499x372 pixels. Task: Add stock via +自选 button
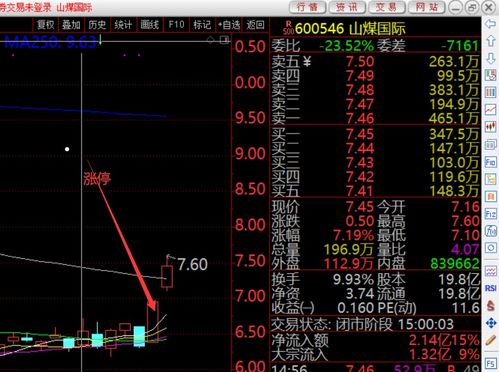click(x=229, y=25)
